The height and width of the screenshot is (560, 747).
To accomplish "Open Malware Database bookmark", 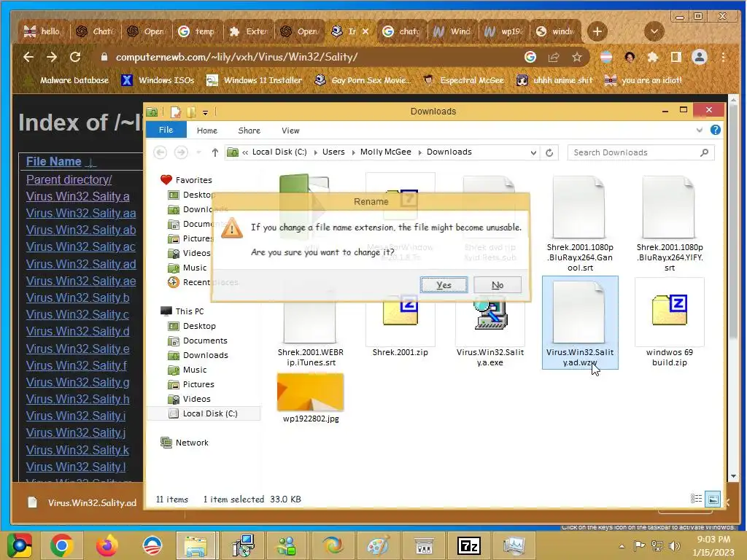I will tap(68, 80).
